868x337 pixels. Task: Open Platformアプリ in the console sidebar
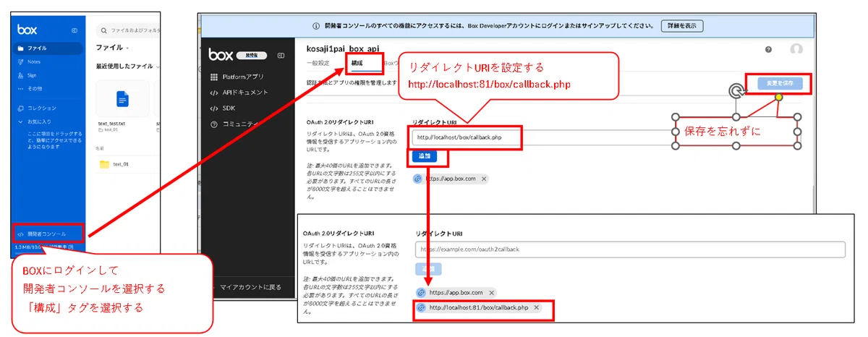tap(242, 77)
